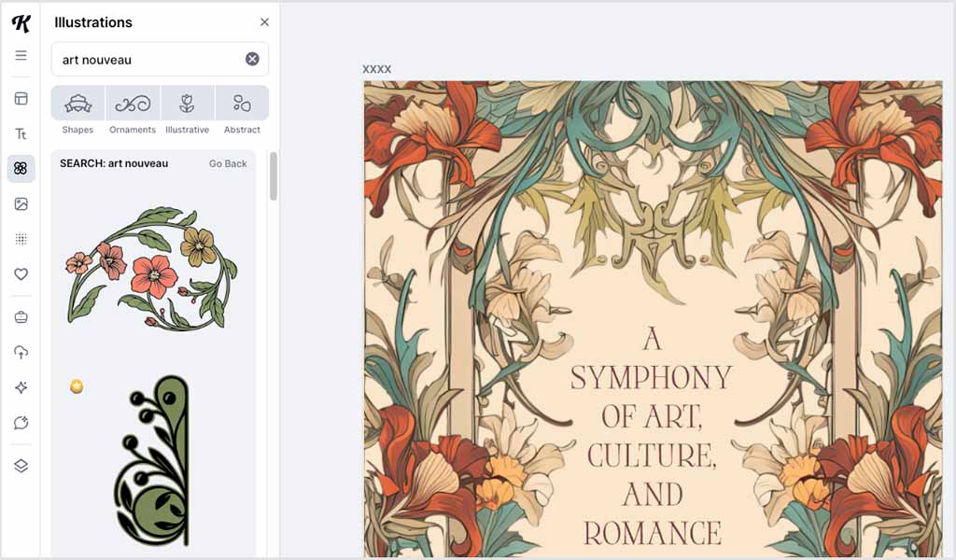
Task: Clear the 'art nouveau' search text
Action: (x=252, y=59)
